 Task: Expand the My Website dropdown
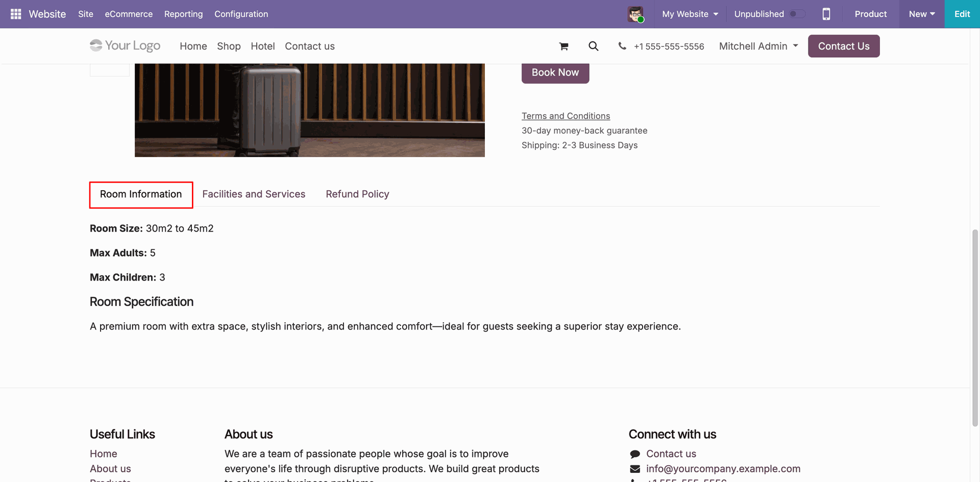click(690, 14)
